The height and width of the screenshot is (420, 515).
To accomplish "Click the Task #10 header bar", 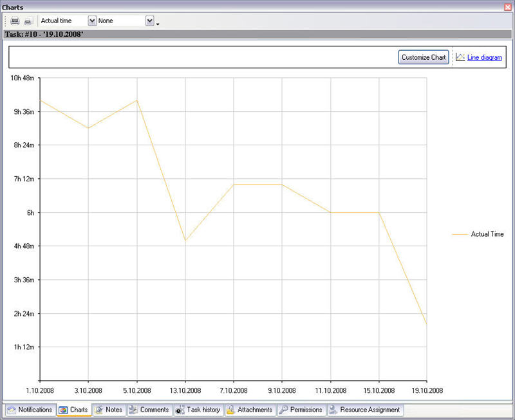I will (x=257, y=34).
